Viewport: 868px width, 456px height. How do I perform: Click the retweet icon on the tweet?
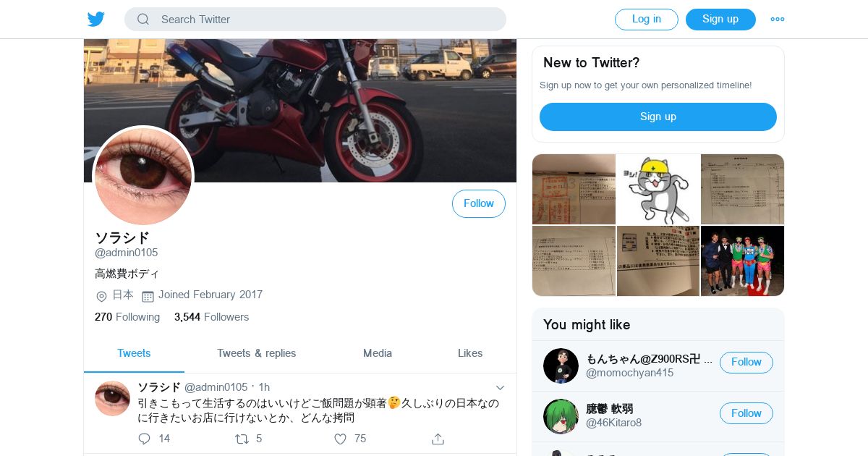242,439
